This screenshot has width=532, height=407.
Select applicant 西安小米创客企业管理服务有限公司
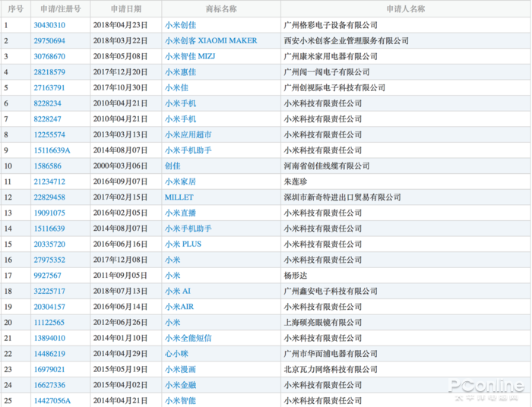coord(346,41)
